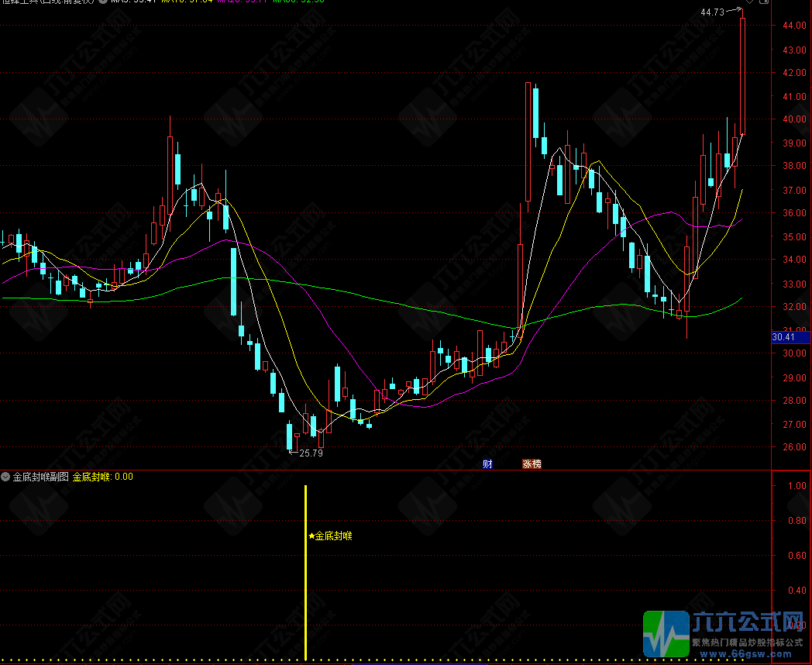Viewport: 812px width, 665px height.
Task: Click the 44.00 price axis label
Action: (x=795, y=26)
